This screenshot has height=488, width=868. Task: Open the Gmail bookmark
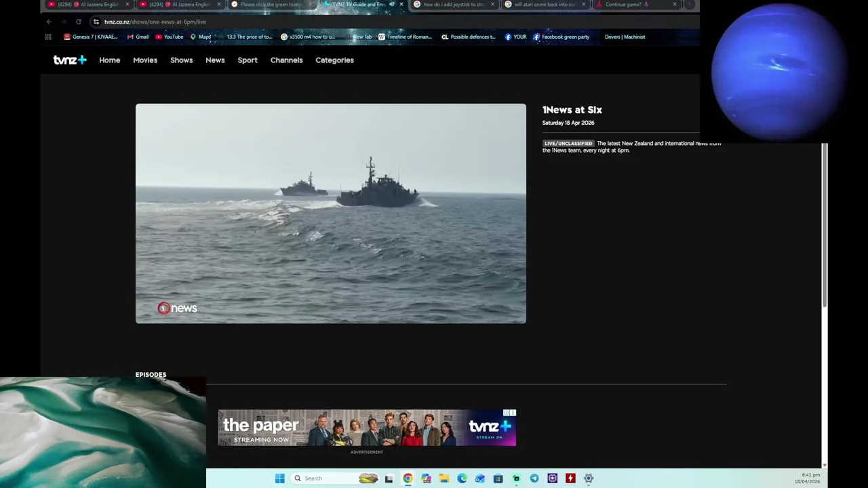pyautogui.click(x=138, y=37)
